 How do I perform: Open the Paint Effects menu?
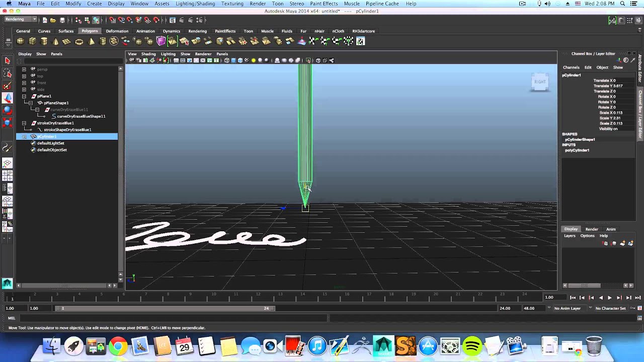[324, 4]
